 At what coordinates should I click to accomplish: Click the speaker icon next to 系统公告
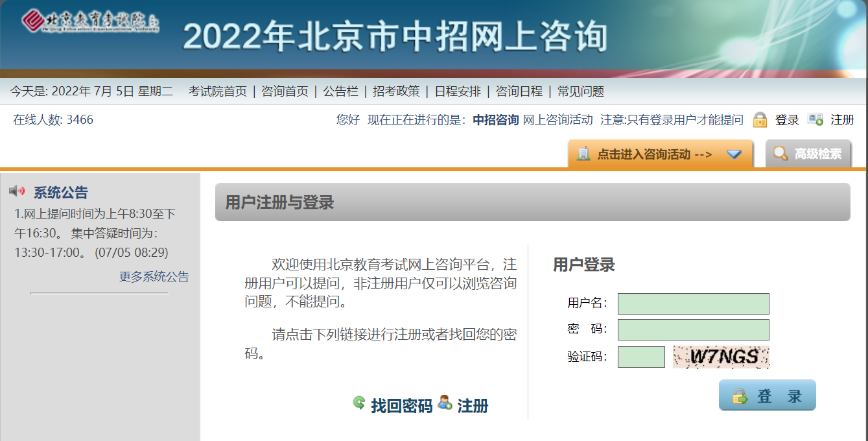[17, 191]
